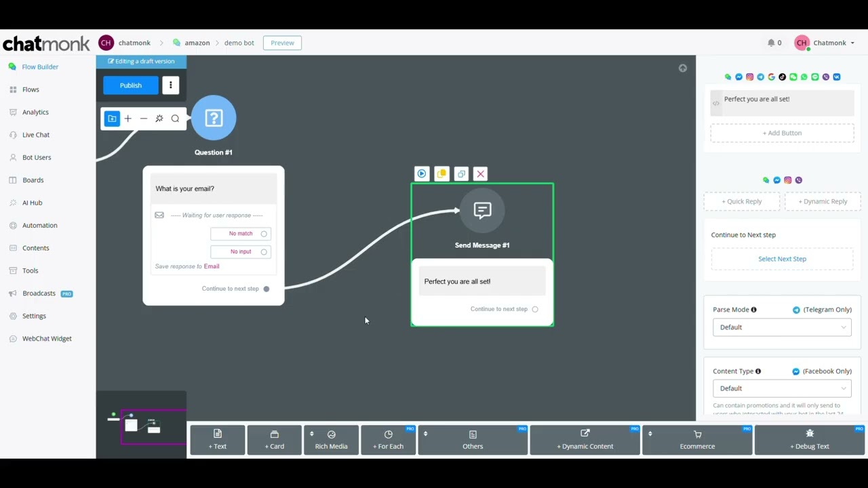This screenshot has height=488, width=868.
Task: Click + Quick Reply button
Action: coord(742,201)
